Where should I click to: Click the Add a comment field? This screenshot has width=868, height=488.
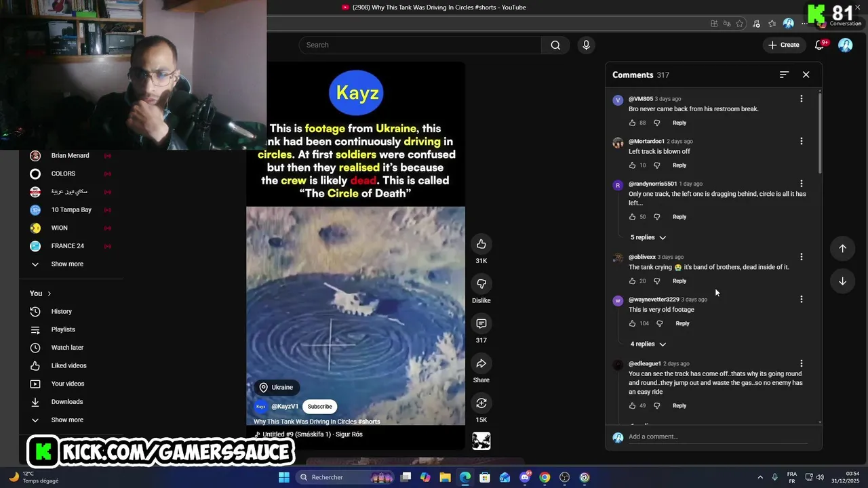pos(717,436)
